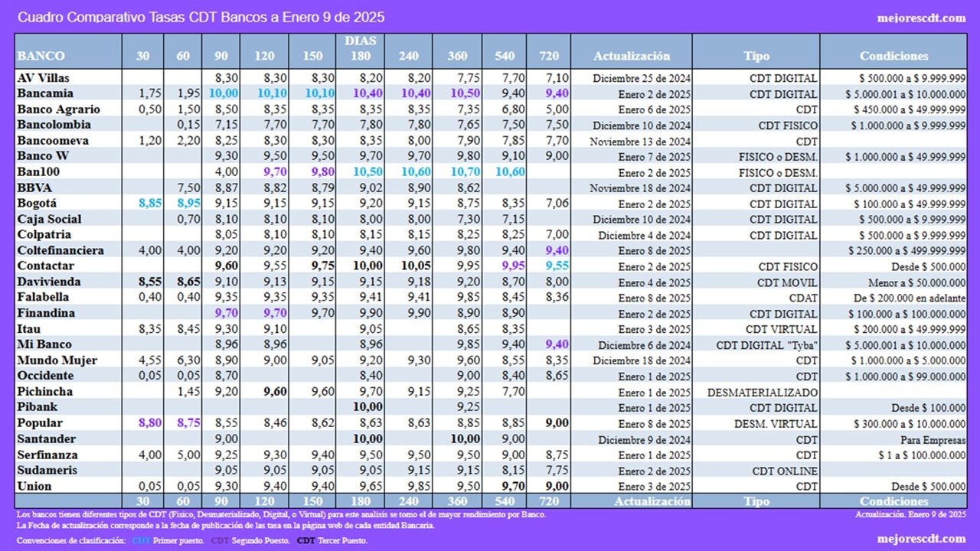Click Davivienda condition 'Menor a $ 50.000.000'
Screen dimensions: 980x551
(918, 282)
